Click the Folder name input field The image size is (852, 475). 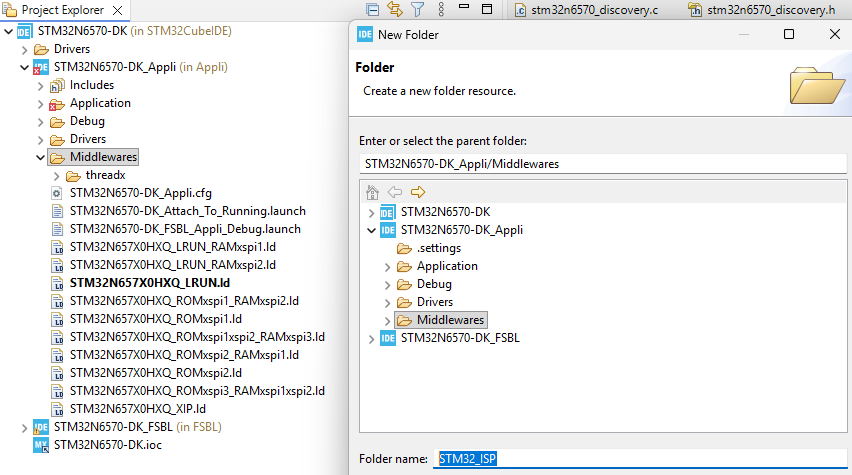[x=640, y=459]
